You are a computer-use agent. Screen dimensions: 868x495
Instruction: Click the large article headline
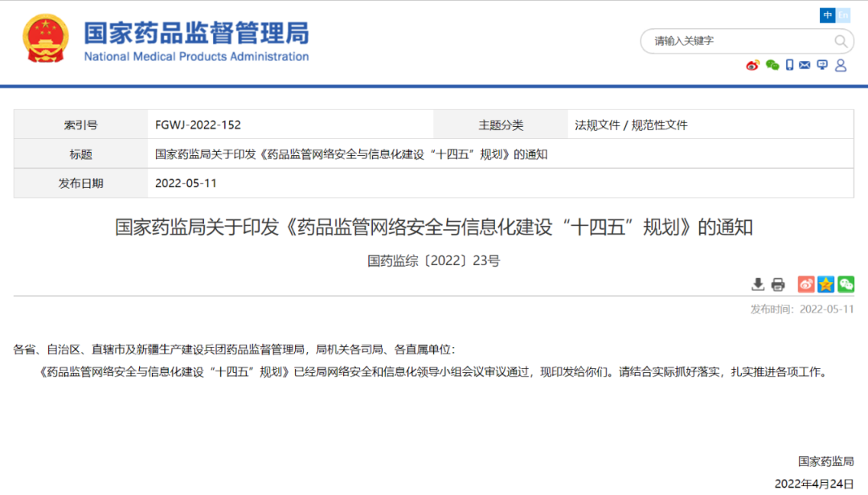tap(433, 227)
